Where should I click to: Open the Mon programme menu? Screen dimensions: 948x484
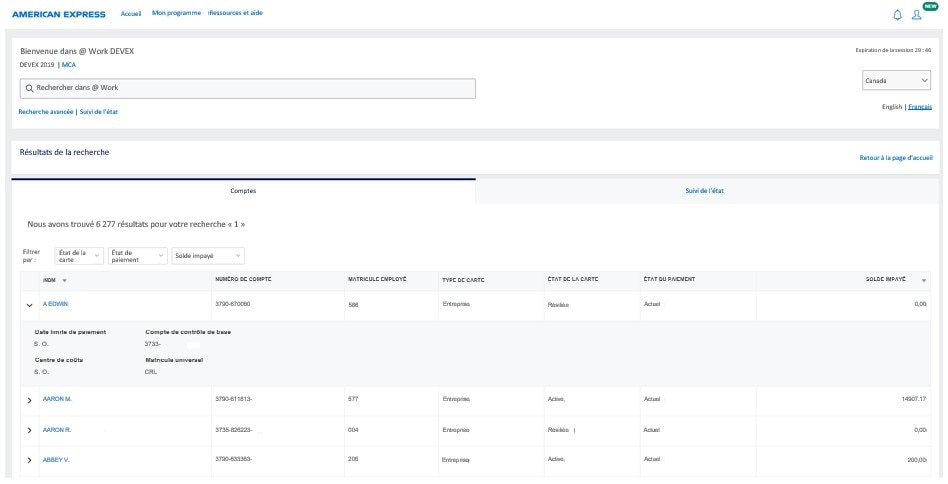[x=174, y=14]
